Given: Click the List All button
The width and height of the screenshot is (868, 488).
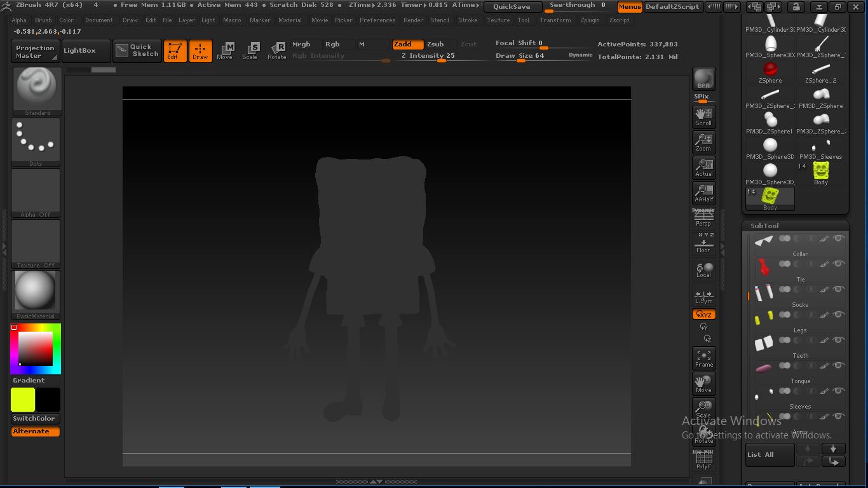Looking at the screenshot, I should (x=770, y=454).
